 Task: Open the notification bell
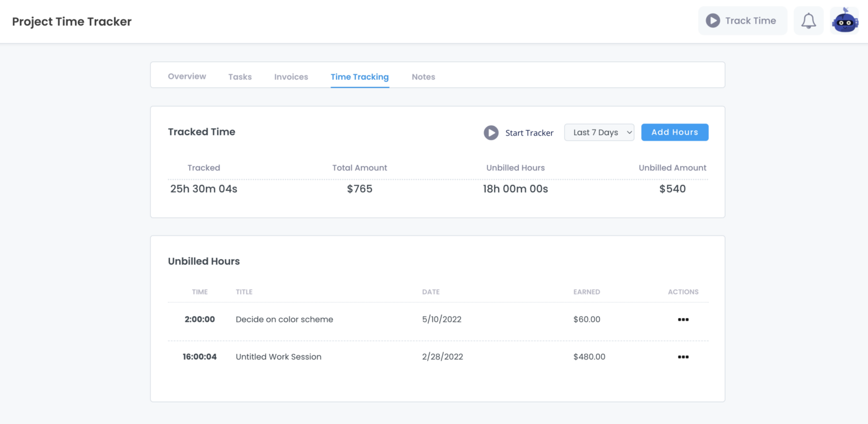click(808, 20)
